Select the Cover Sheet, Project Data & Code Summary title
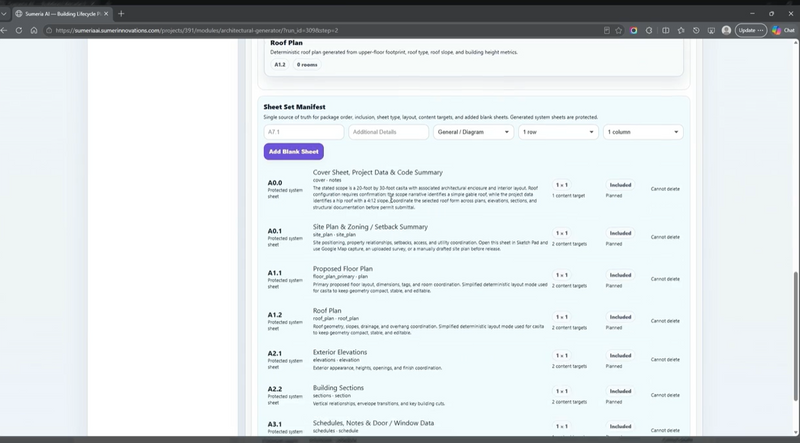This screenshot has height=443, width=800. pos(378,173)
